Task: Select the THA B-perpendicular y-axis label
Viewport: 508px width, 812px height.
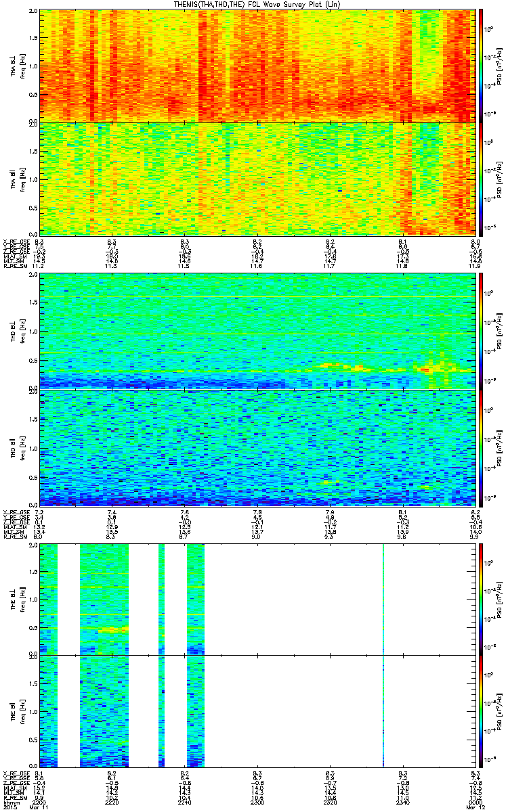Action: click(x=14, y=65)
